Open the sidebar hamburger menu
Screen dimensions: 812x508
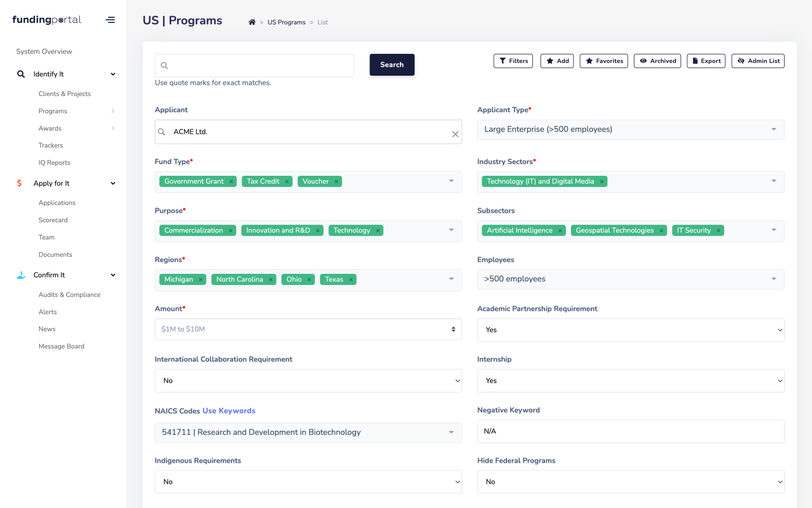(x=110, y=19)
